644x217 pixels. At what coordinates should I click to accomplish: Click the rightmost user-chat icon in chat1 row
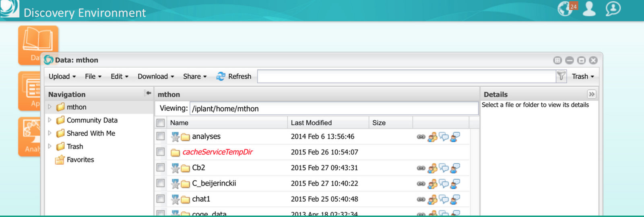point(455,199)
